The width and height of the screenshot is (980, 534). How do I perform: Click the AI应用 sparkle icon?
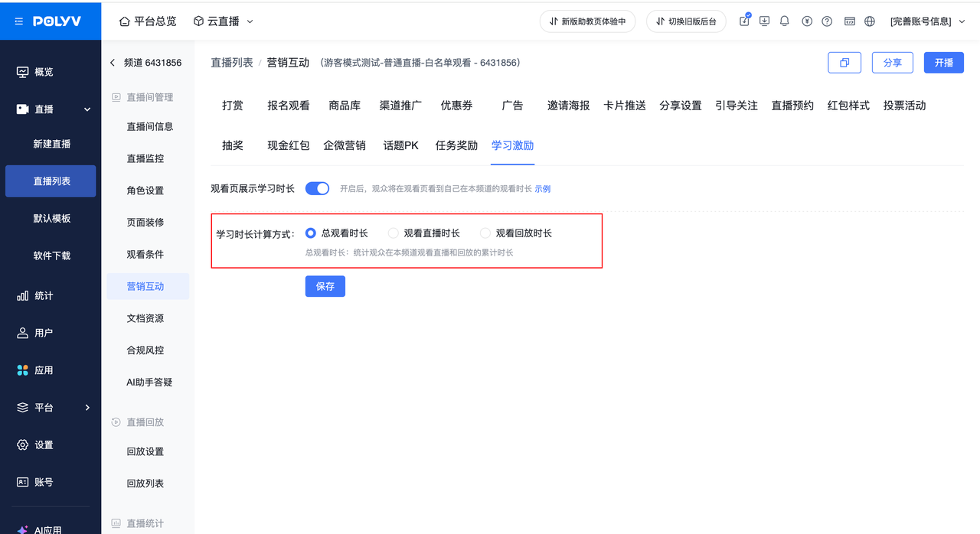[x=23, y=529]
